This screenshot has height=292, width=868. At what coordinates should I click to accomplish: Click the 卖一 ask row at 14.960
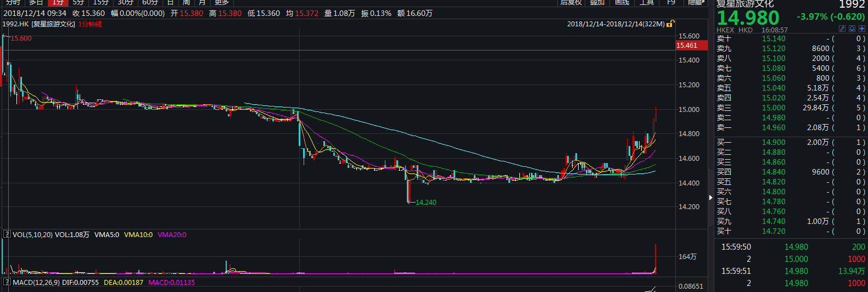[791, 127]
